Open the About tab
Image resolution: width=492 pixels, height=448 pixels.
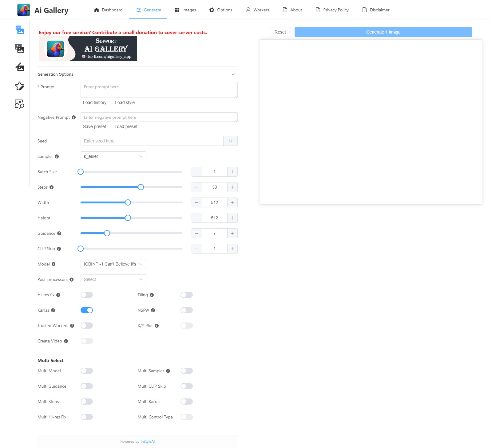(292, 10)
